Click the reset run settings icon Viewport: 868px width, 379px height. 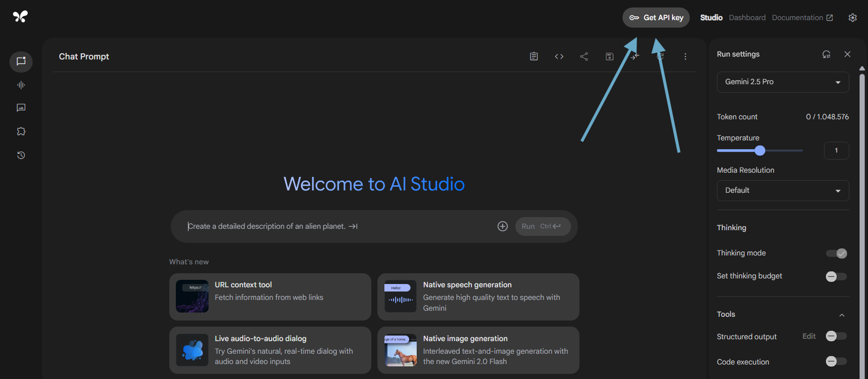tap(826, 54)
